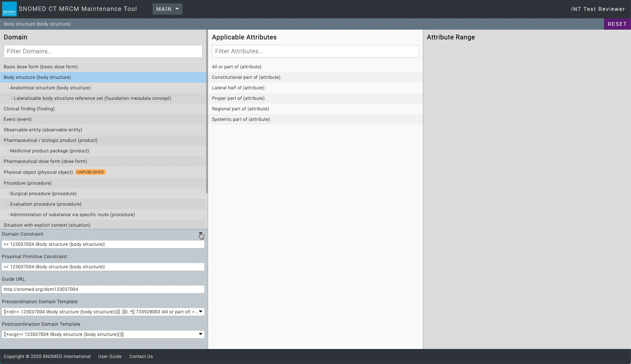Open the User Guide link

point(110,356)
